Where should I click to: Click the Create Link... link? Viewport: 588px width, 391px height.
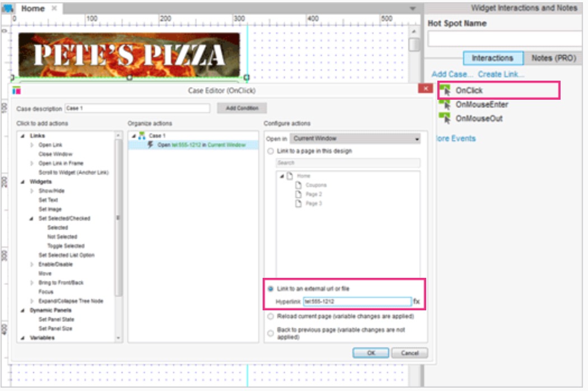[x=501, y=74]
